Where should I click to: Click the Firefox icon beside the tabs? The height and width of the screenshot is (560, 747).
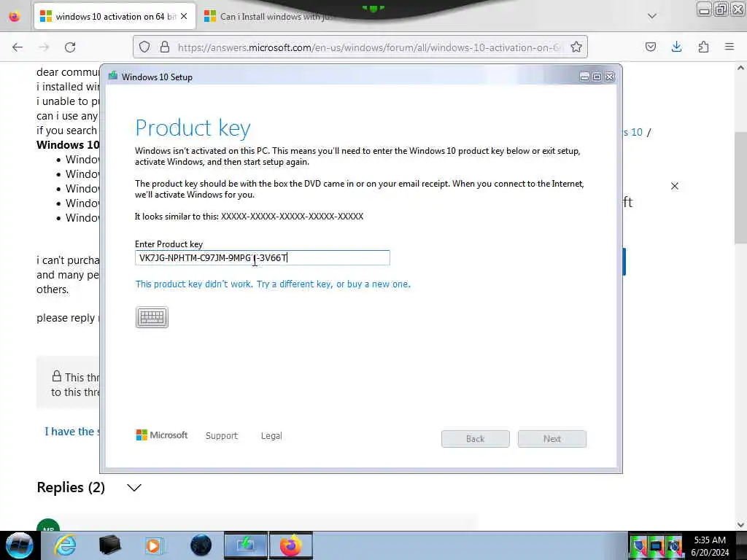point(15,17)
